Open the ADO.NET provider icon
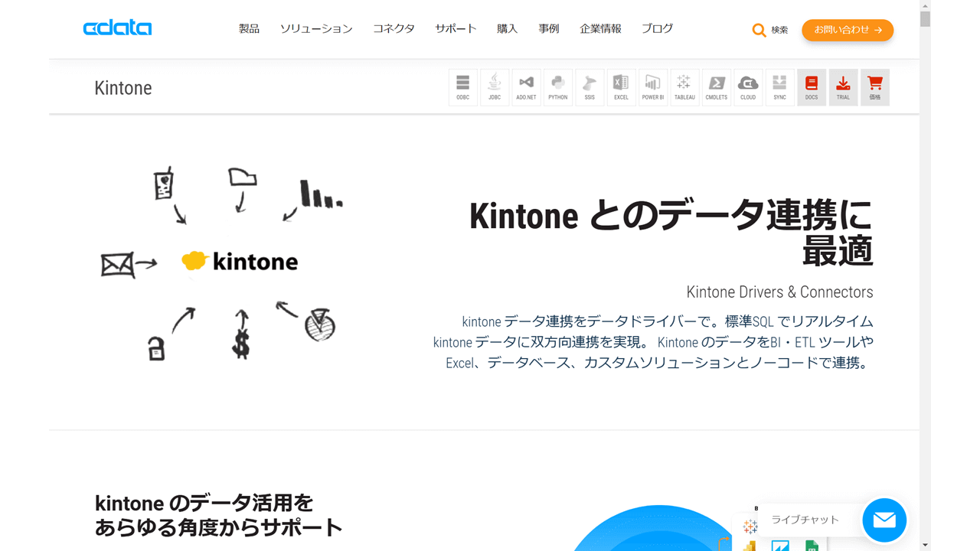The image size is (980, 551). coord(526,87)
